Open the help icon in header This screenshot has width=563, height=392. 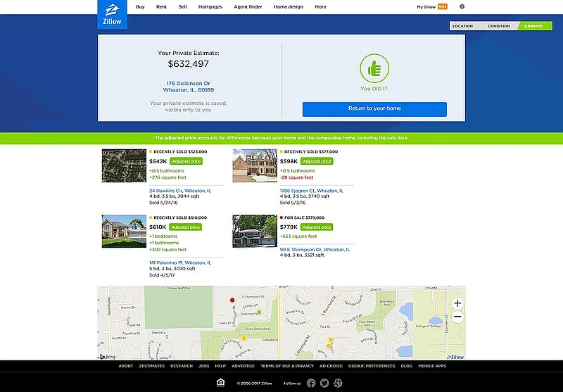coord(462,6)
